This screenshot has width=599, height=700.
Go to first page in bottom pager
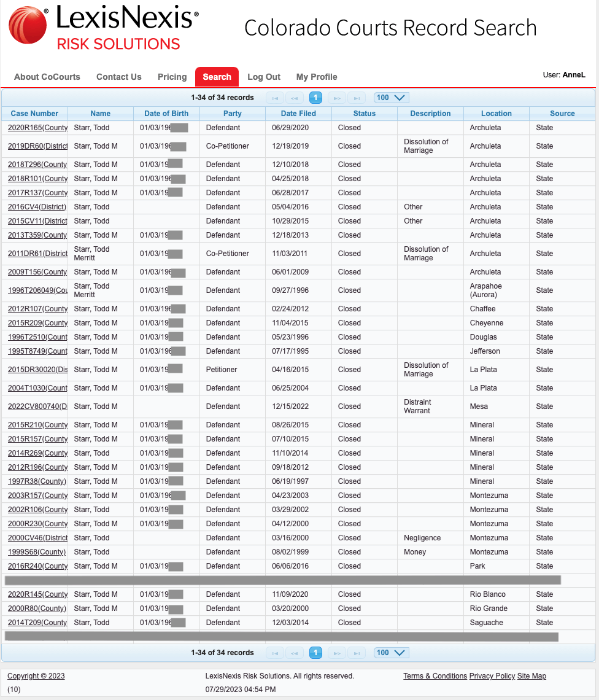pos(274,653)
